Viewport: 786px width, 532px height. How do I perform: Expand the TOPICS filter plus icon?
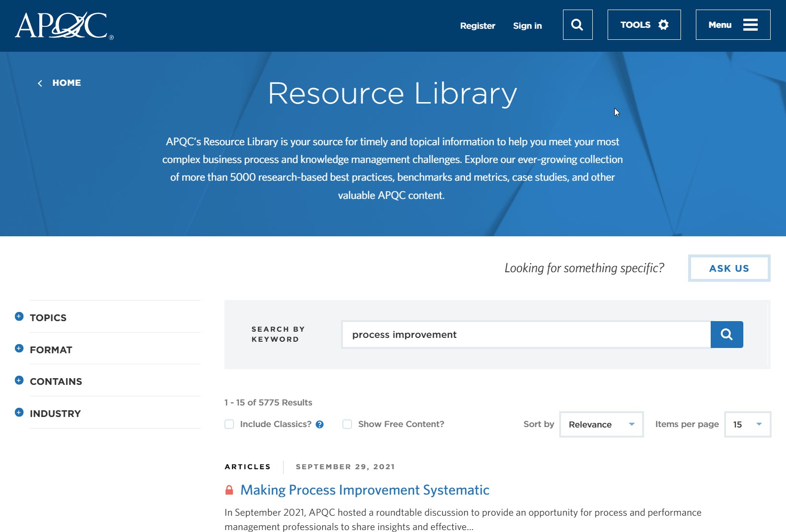(x=19, y=316)
